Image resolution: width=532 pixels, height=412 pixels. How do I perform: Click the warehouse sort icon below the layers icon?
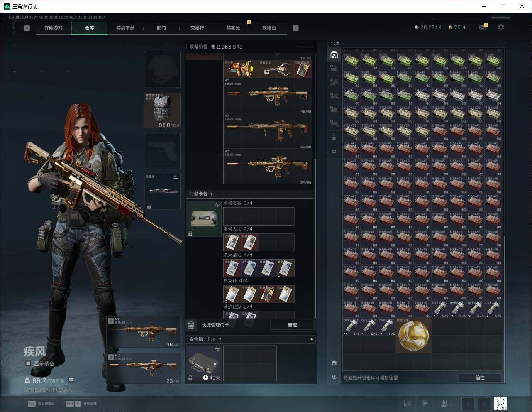(x=334, y=377)
